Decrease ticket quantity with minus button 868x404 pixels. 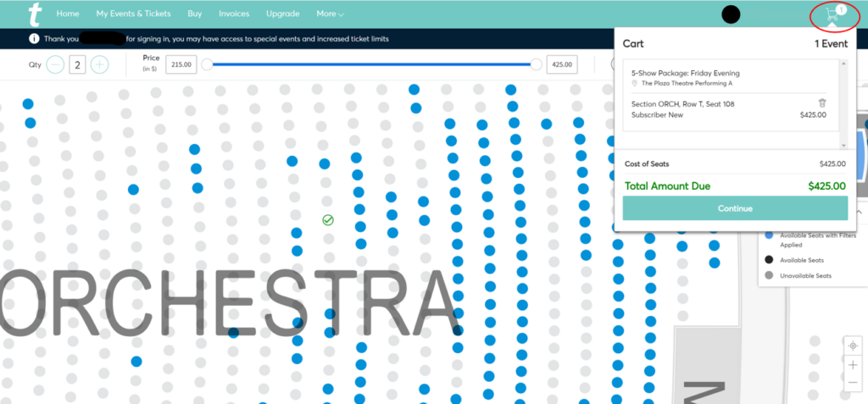coord(55,64)
